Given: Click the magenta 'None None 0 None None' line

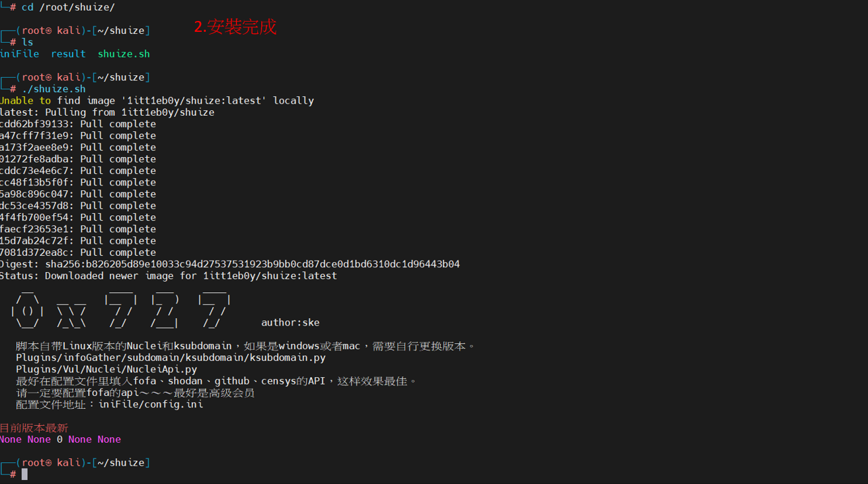Looking at the screenshot, I should [60, 439].
